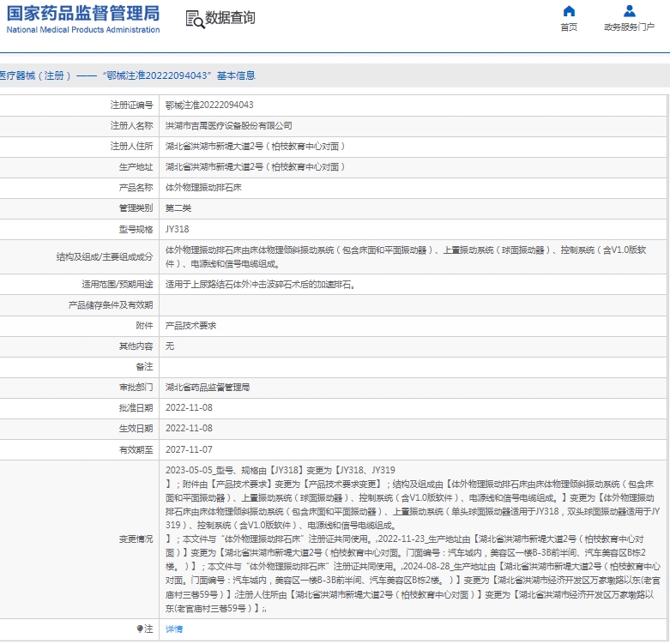This screenshot has height=644, width=670.
Task: Go to 首页 link text
Action: pyautogui.click(x=569, y=27)
